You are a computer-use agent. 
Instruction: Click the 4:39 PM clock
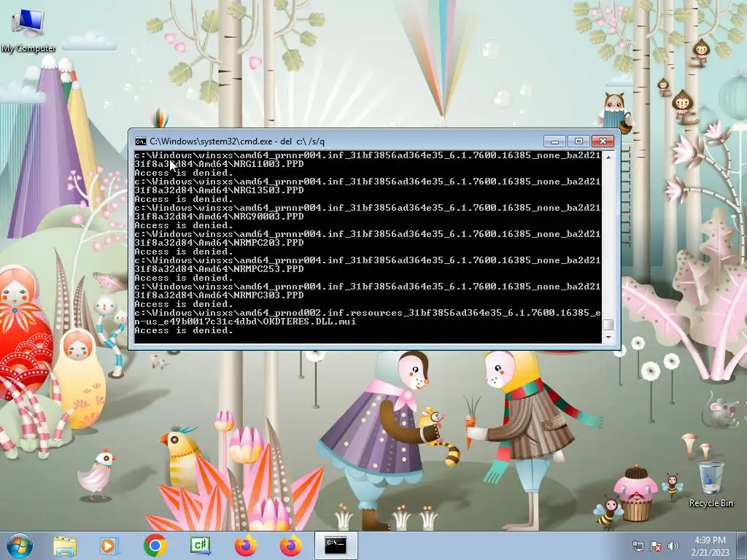tap(710, 540)
